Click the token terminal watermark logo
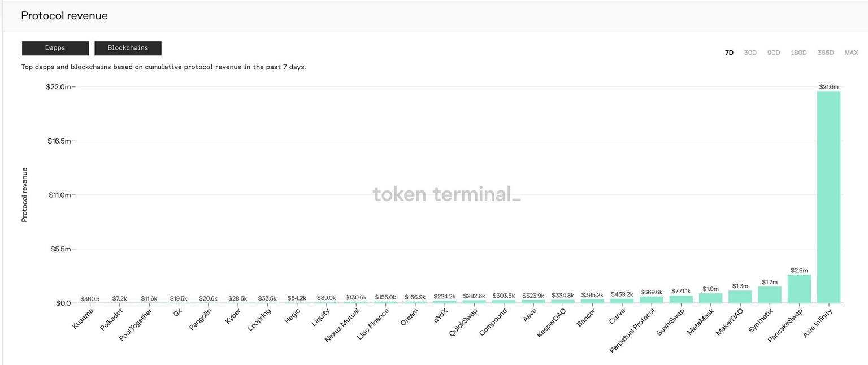The width and height of the screenshot is (868, 365). (x=446, y=194)
